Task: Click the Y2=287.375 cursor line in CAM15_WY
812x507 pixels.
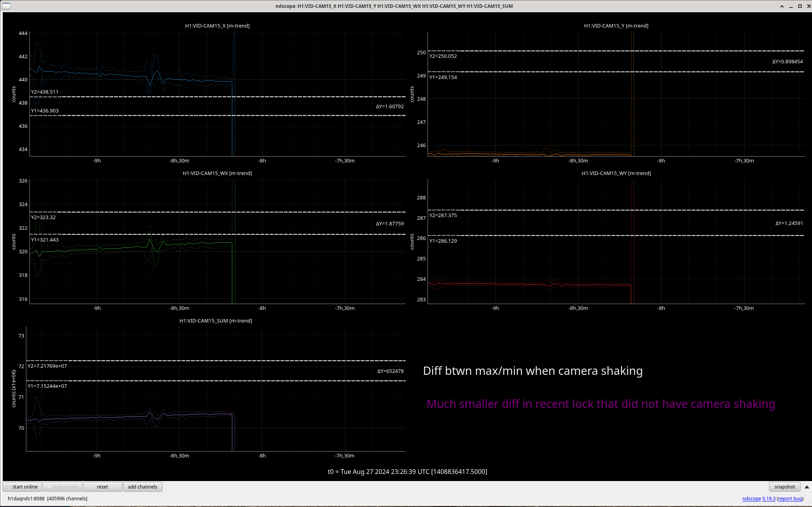Action: pos(616,210)
